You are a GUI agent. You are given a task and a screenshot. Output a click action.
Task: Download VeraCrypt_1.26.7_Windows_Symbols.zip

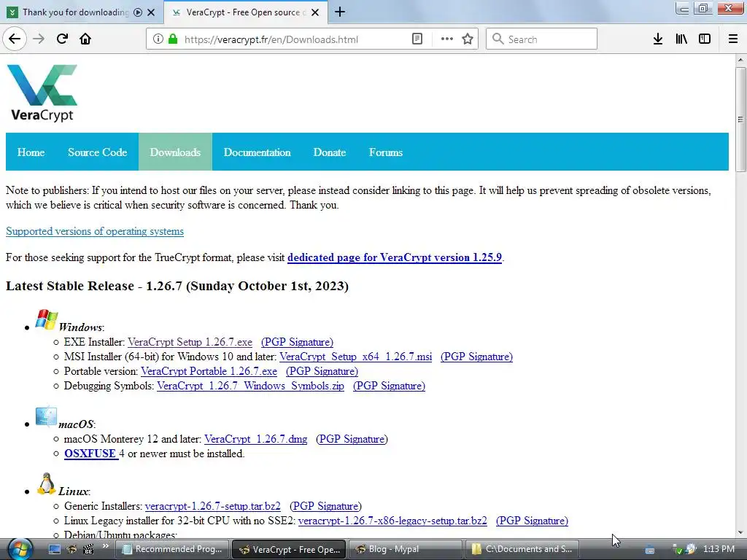[251, 386]
